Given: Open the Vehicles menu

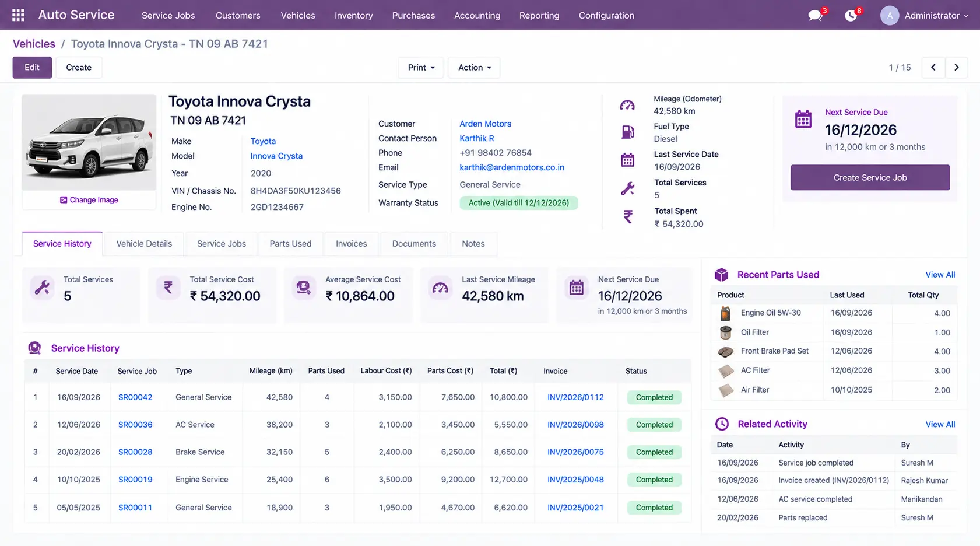Looking at the screenshot, I should click(298, 16).
